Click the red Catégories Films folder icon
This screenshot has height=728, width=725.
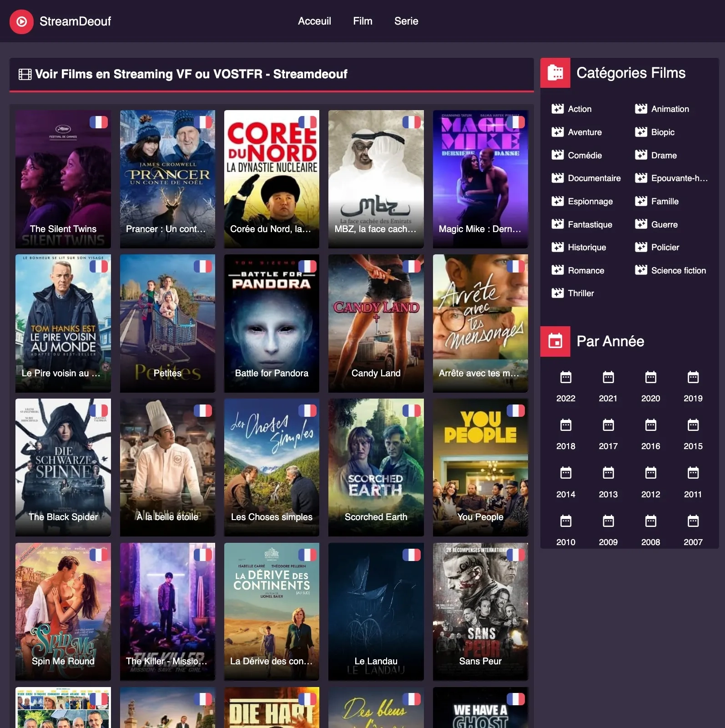point(555,73)
